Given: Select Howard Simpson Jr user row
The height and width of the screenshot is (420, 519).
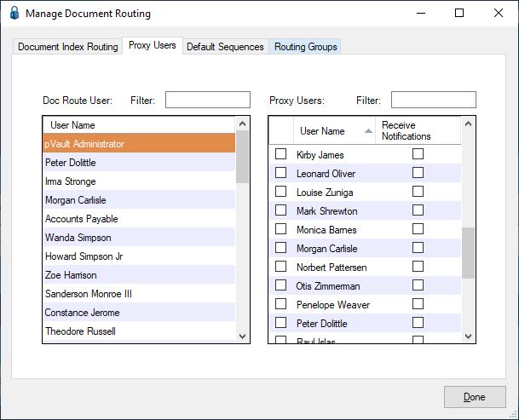Looking at the screenshot, I should (x=139, y=256).
